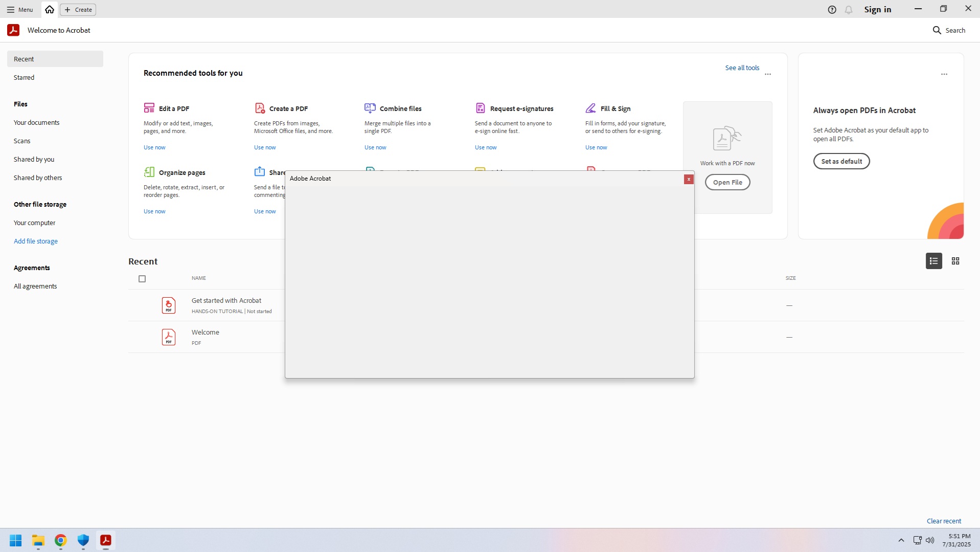Click Use now under Organize pages

tap(154, 211)
